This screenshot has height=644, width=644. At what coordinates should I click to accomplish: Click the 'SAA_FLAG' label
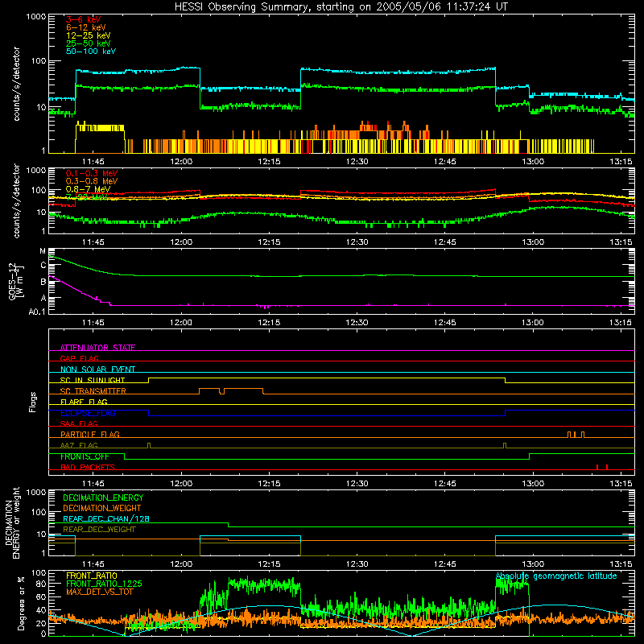click(x=79, y=423)
